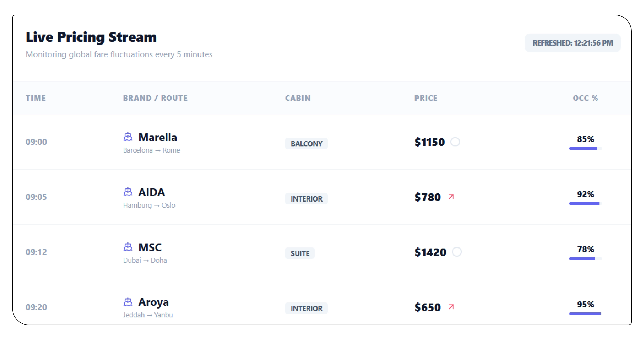This screenshot has height=340, width=644.
Task: Click the AIDA ship icon
Action: click(128, 192)
